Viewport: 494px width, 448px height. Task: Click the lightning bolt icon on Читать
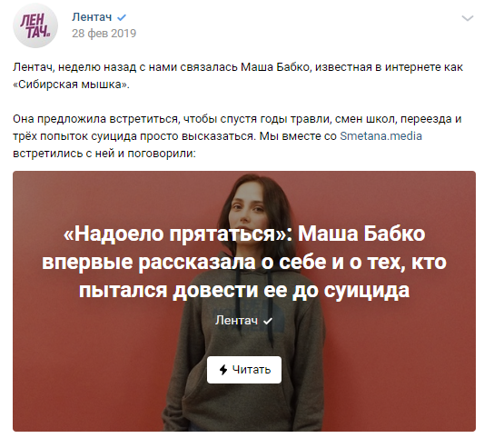pyautogui.click(x=223, y=370)
